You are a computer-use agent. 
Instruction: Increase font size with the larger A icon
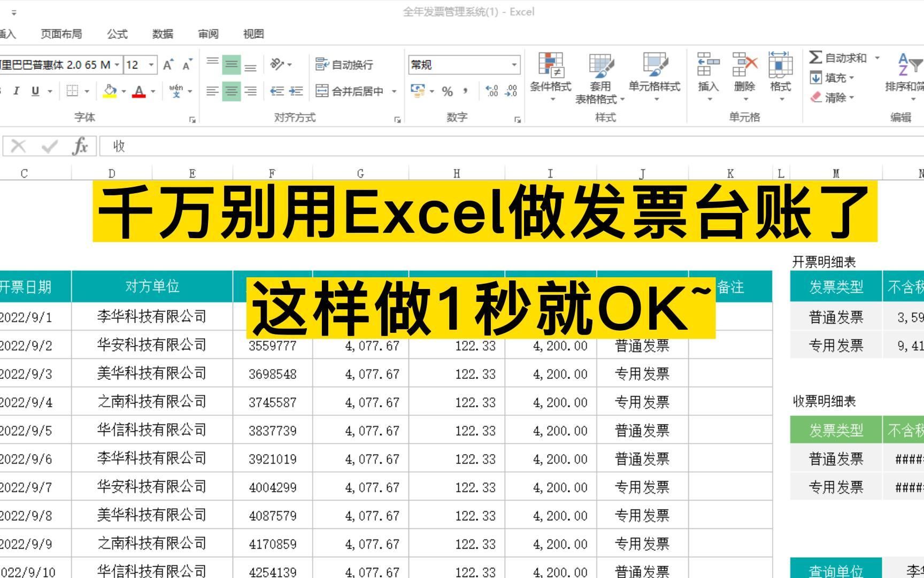coord(168,65)
